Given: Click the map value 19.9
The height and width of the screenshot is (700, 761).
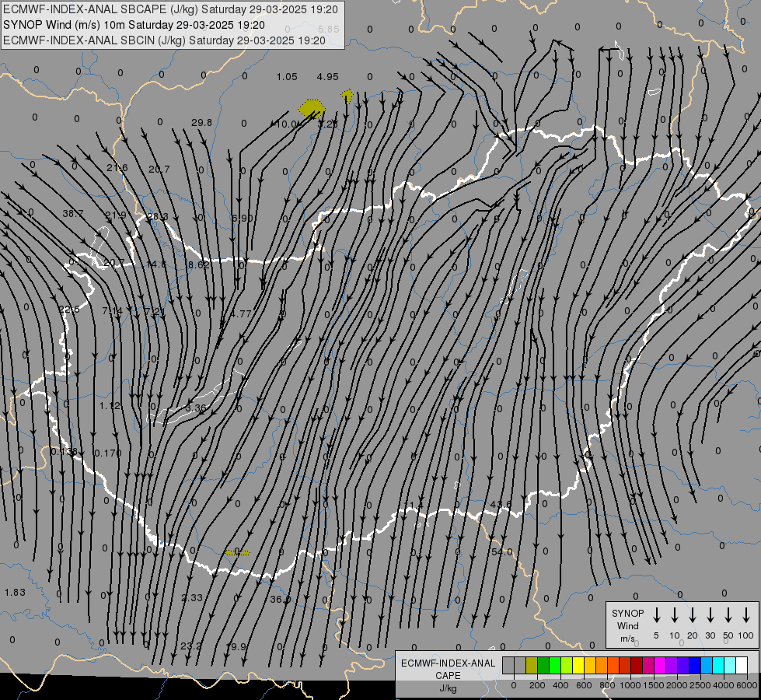Looking at the screenshot, I should pos(237,646).
